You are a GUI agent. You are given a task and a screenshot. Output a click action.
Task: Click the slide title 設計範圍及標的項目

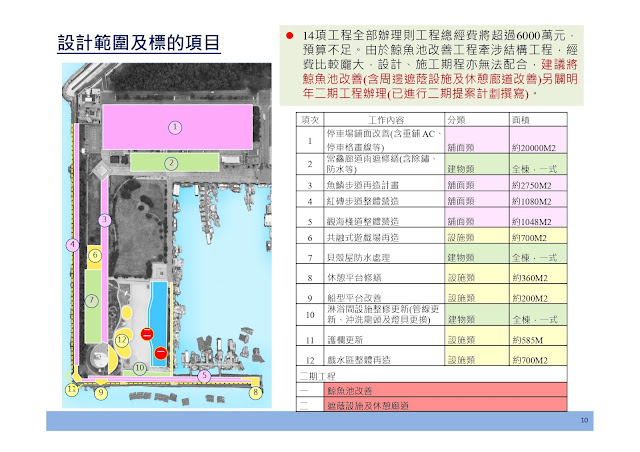pos(139,43)
